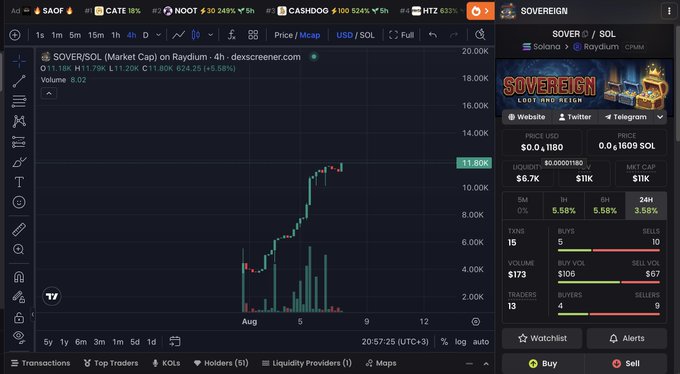Toggle log scale

pos(461,342)
